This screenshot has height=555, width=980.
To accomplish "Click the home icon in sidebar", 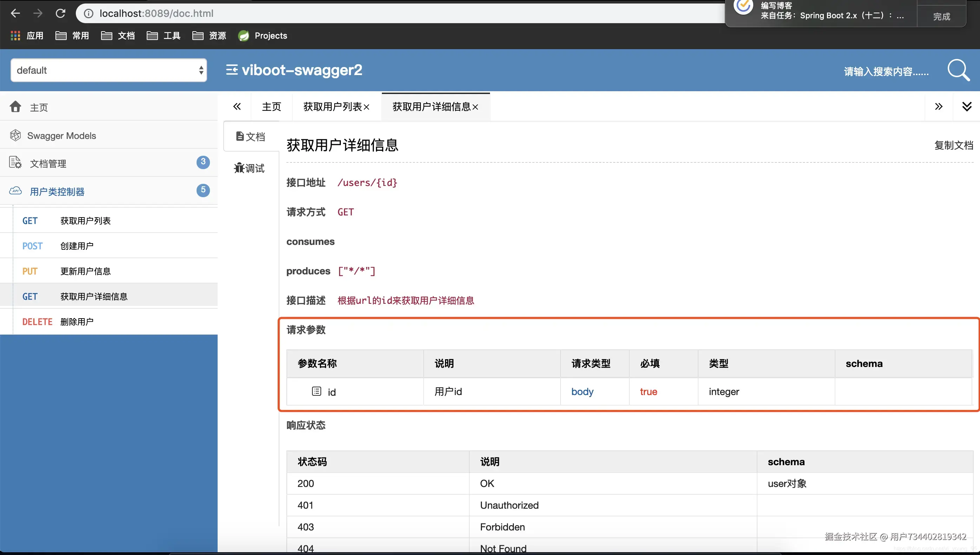I will click(16, 107).
